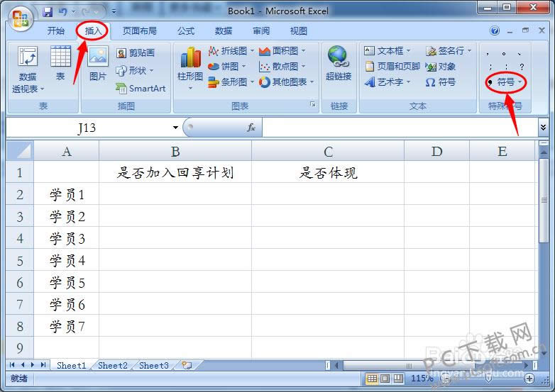555x392 pixels.
Task: Expand the formula bar chevron
Action: pyautogui.click(x=543, y=128)
